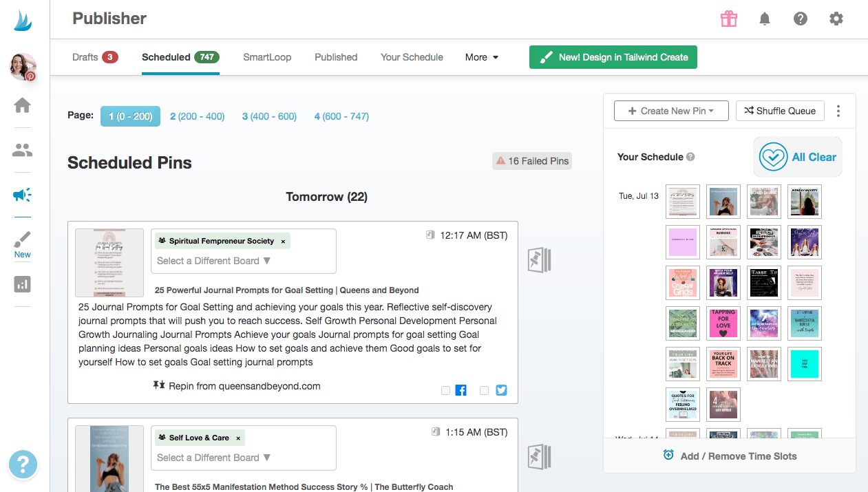
Task: Click '25 Powerful Journal Prompts' pin title
Action: tap(287, 290)
